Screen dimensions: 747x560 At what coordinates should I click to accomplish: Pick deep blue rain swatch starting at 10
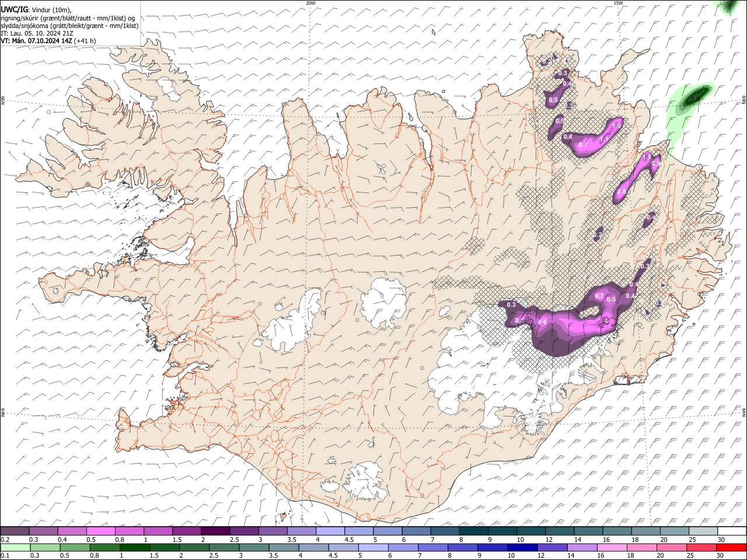[523, 547]
